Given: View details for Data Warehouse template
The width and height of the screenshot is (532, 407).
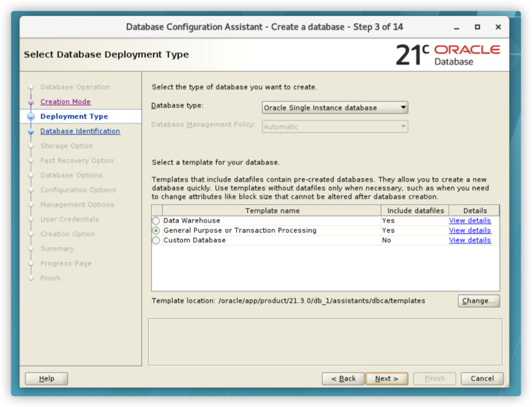Looking at the screenshot, I should (x=470, y=221).
